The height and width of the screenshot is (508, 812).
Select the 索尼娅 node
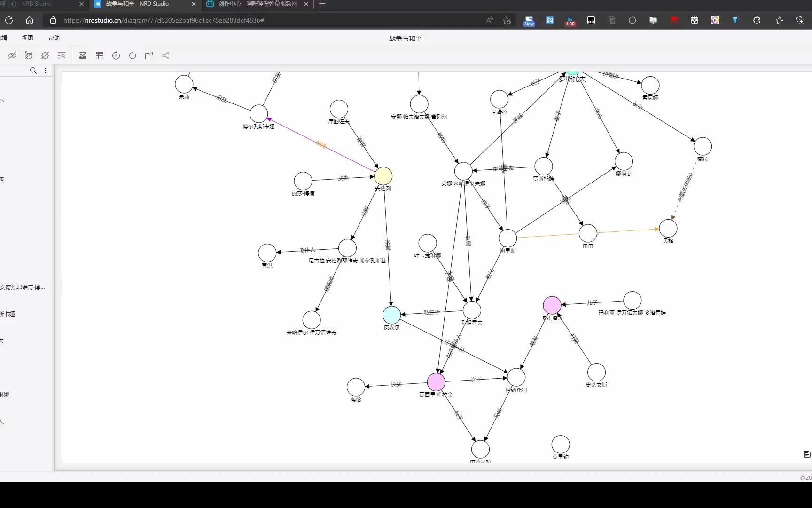650,85
